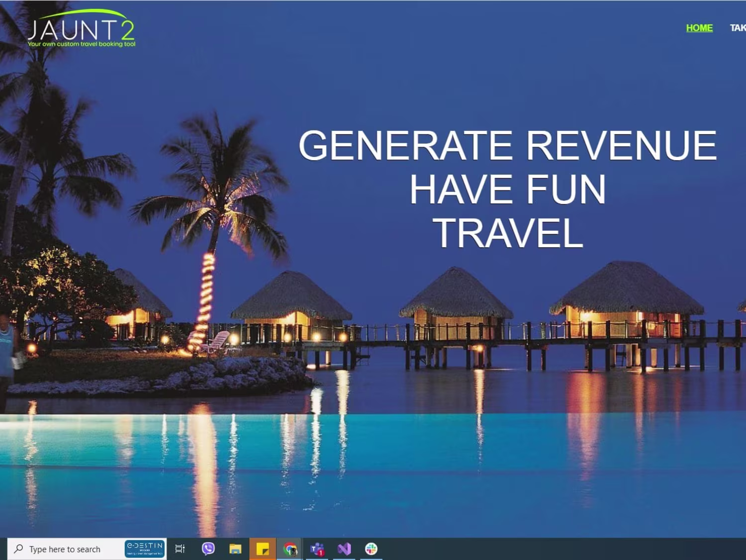Open the partially visible TAK menu item
The width and height of the screenshot is (746, 560).
tap(738, 28)
